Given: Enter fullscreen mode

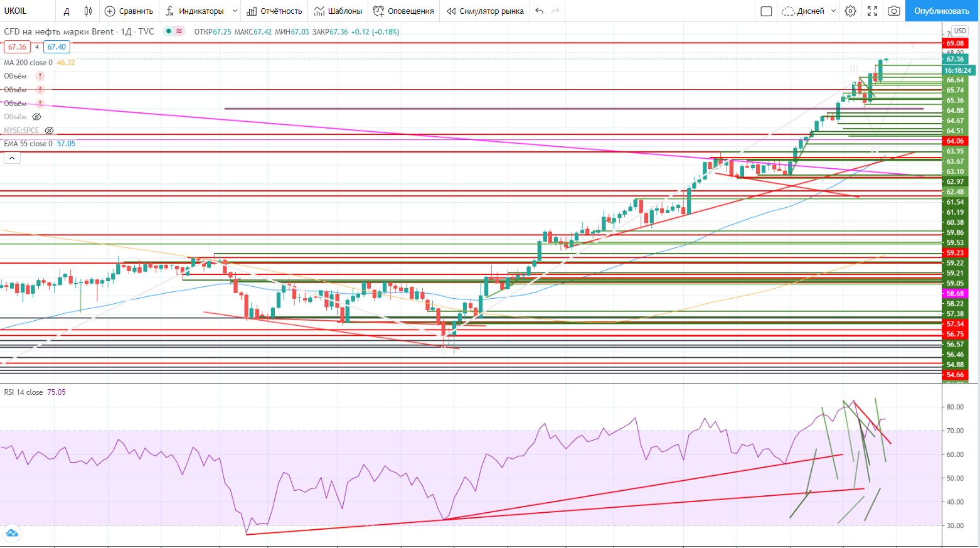Looking at the screenshot, I should [872, 11].
